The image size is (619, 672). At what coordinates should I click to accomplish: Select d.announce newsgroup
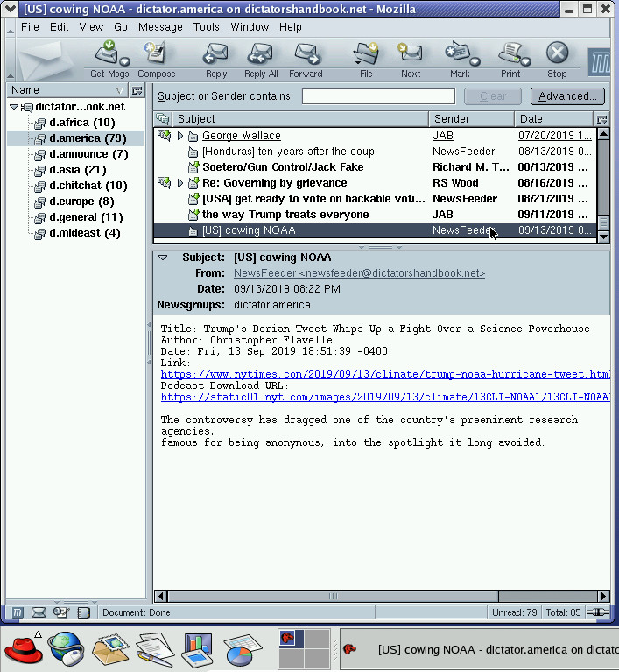coord(88,154)
